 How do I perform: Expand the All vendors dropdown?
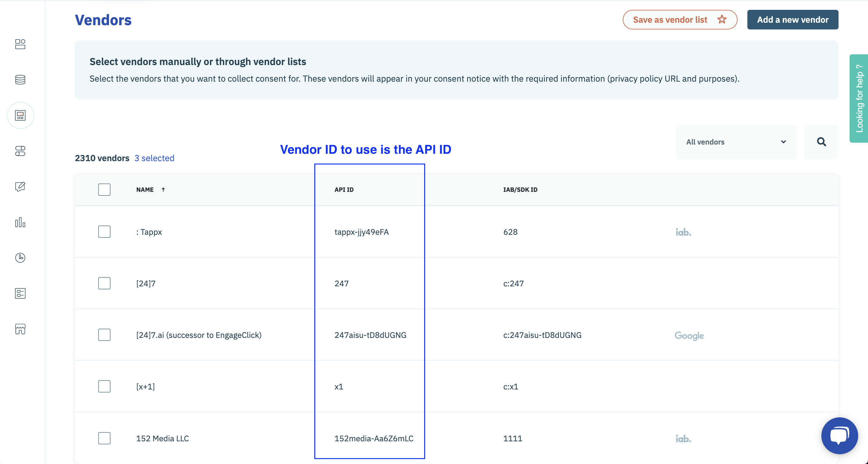tap(736, 142)
